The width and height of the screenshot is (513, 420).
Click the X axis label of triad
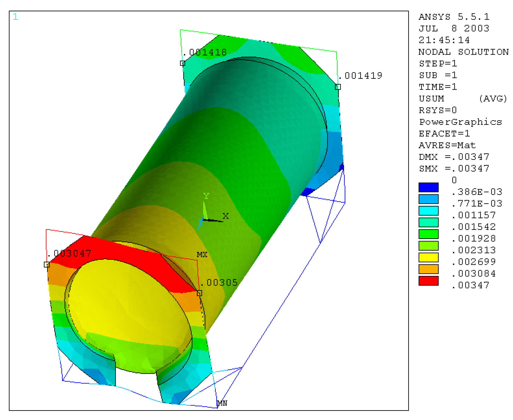[226, 216]
